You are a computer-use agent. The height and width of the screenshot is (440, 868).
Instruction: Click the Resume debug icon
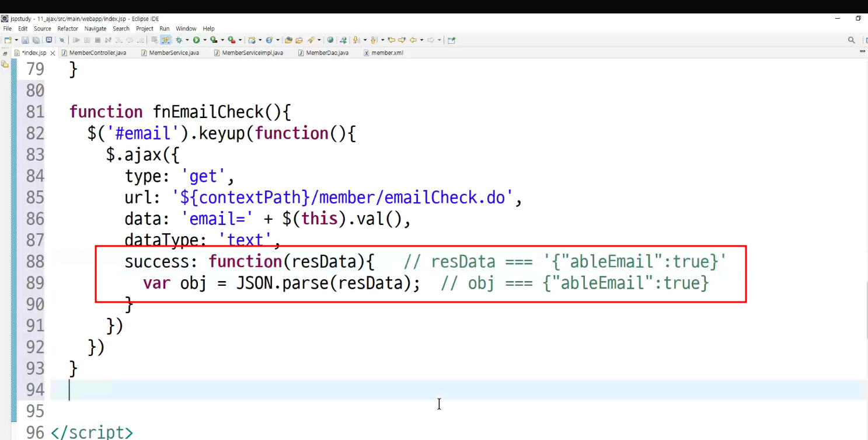[x=76, y=40]
